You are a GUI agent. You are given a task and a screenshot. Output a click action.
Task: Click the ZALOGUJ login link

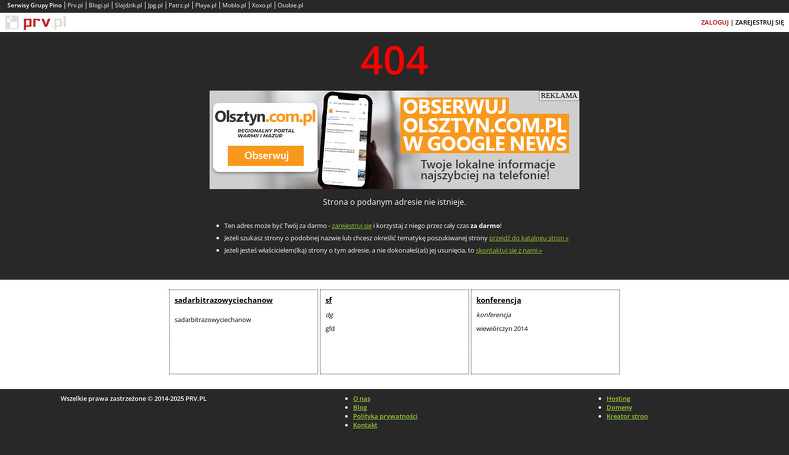715,23
